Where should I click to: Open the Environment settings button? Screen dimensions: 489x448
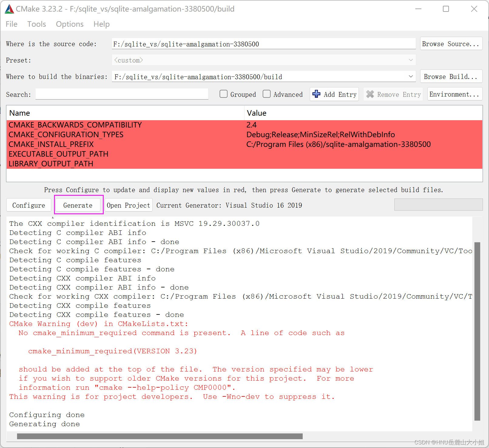click(x=455, y=94)
